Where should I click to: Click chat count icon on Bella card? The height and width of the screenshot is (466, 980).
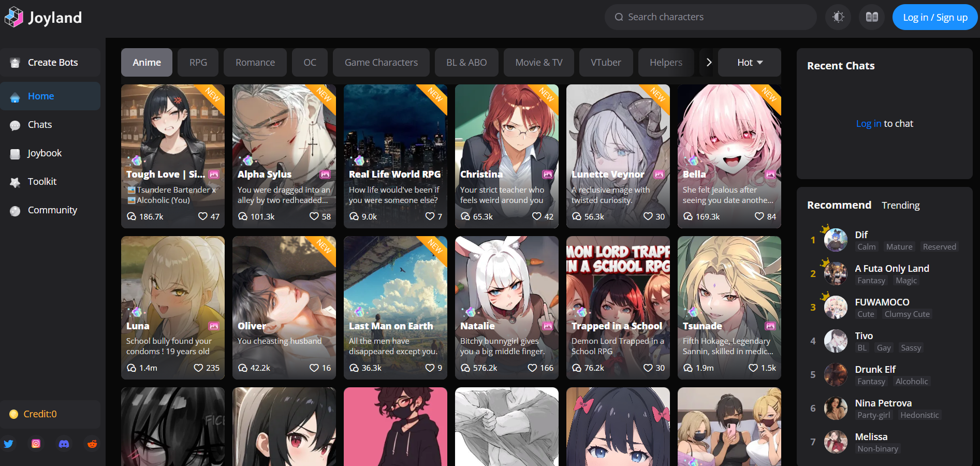click(x=688, y=216)
